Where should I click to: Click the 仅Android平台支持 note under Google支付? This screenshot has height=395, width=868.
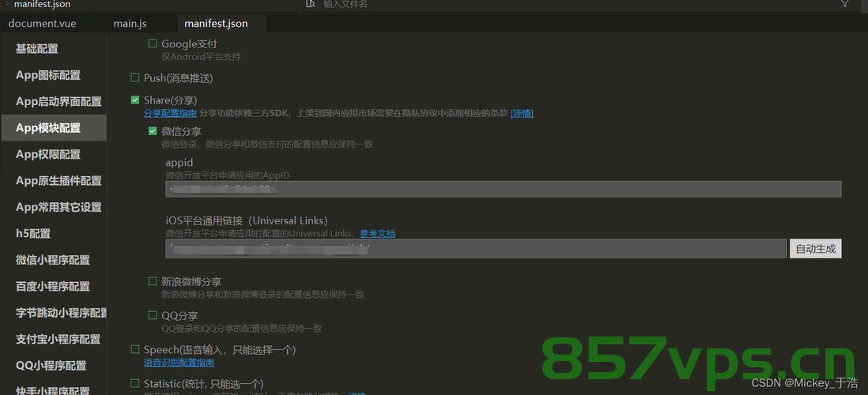pos(201,56)
